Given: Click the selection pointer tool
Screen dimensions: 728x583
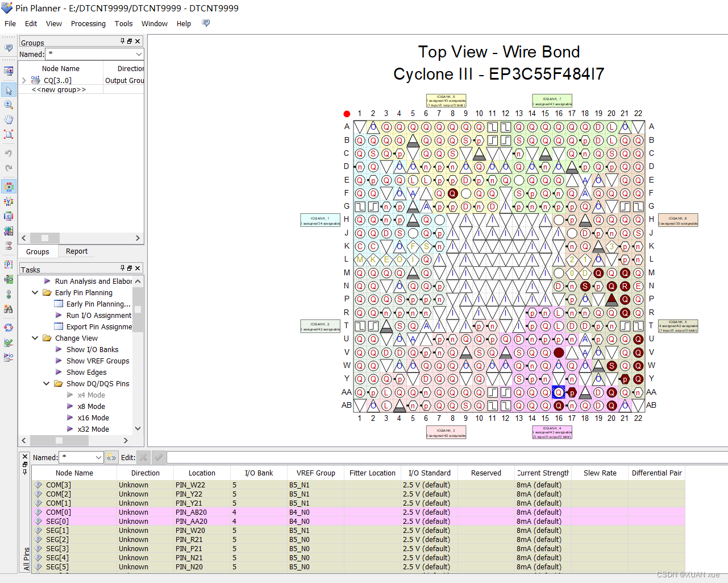Looking at the screenshot, I should pyautogui.click(x=9, y=90).
